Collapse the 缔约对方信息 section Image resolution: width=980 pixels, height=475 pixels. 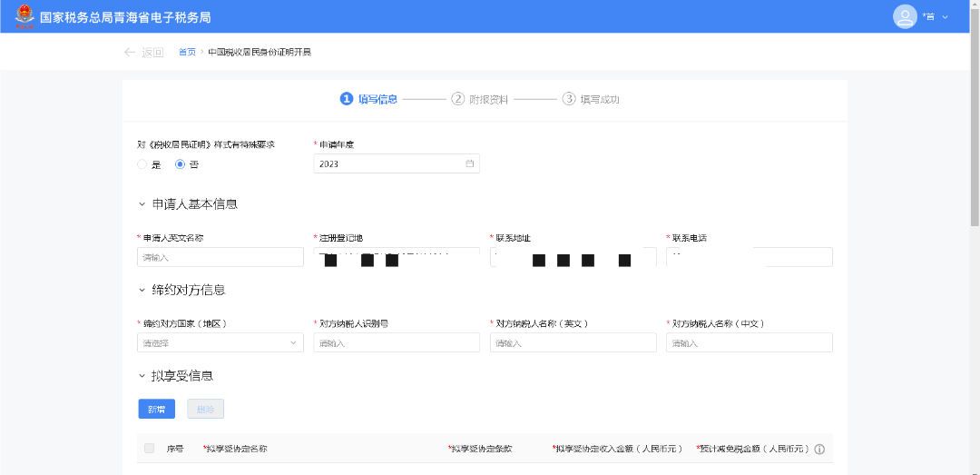[x=142, y=290]
